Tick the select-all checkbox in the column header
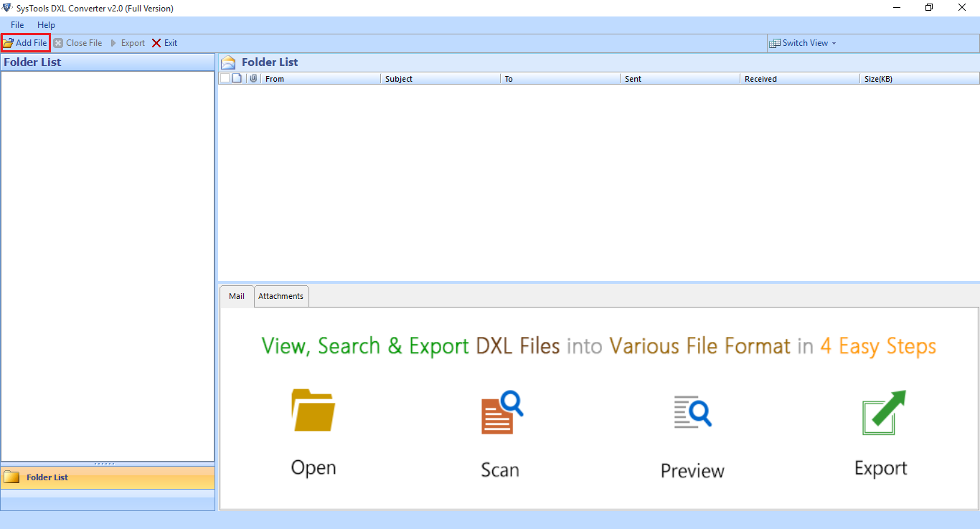The height and width of the screenshot is (529, 980). (x=225, y=78)
